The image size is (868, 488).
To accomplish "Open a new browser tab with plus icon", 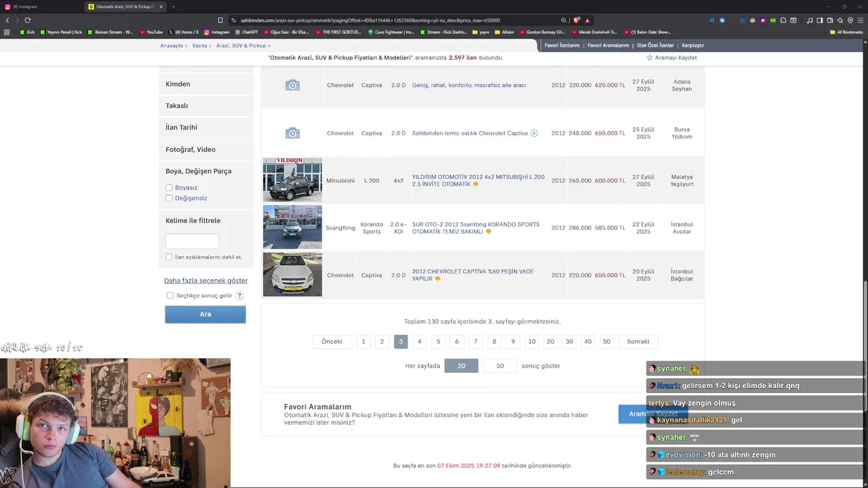I will coord(173,7).
